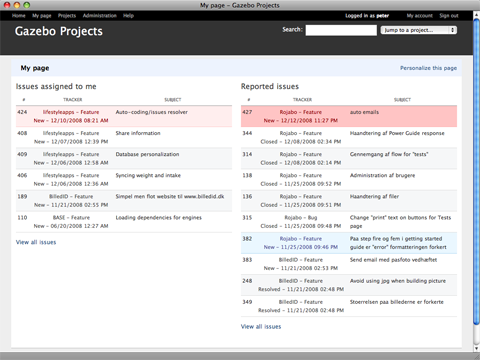The image size is (480, 360).
Task: Open the Help menu item
Action: coord(128,16)
